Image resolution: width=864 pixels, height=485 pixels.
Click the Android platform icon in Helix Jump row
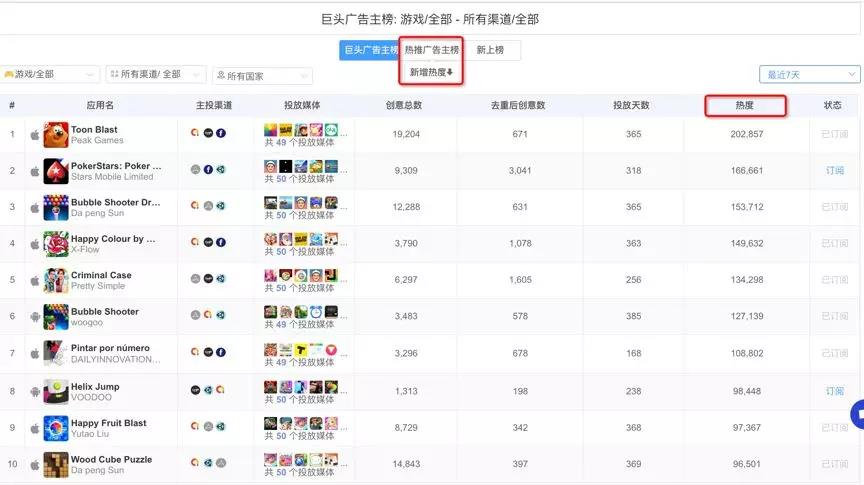35,391
